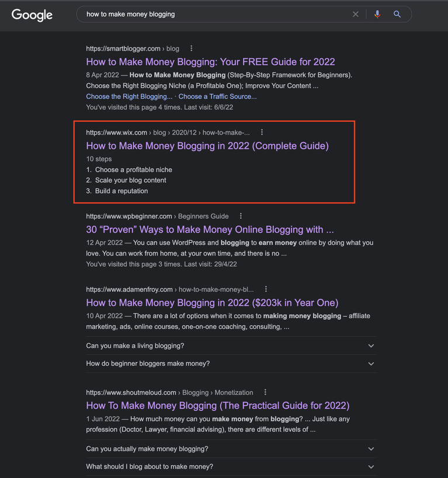Open the "$203k in Year One" result

click(212, 303)
